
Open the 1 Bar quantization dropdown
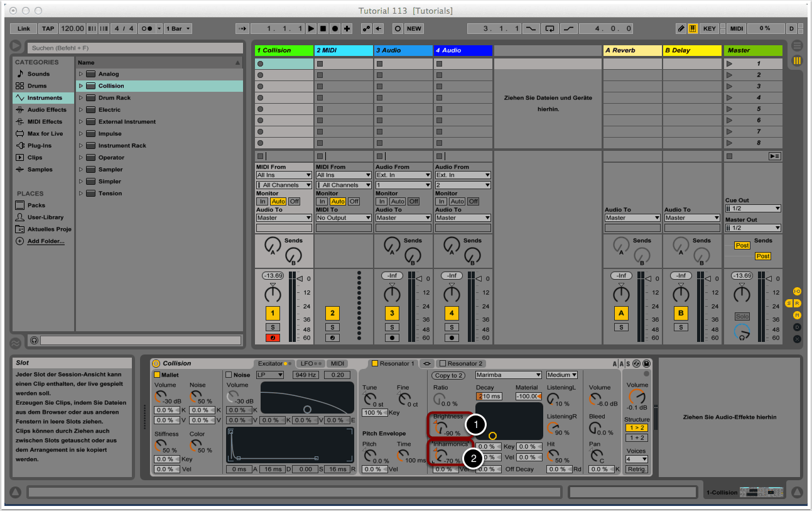point(179,28)
